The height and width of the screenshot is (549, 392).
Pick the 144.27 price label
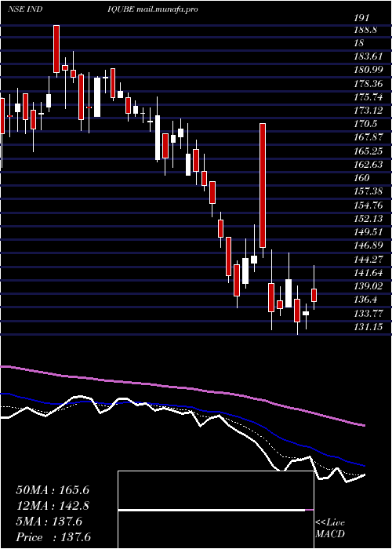tap(368, 260)
